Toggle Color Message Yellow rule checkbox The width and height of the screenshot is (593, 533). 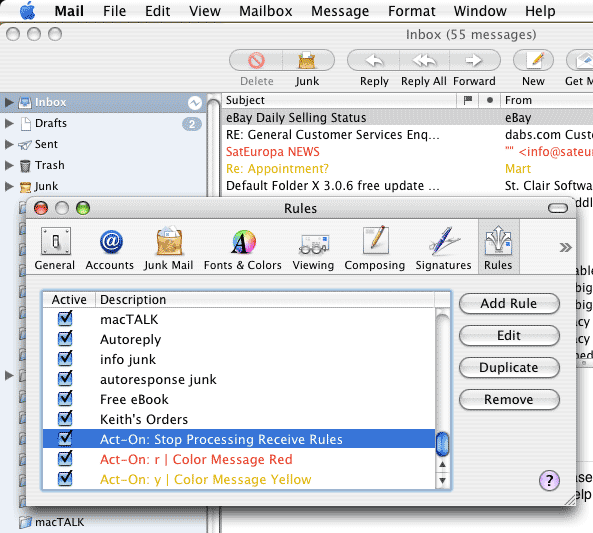[x=65, y=479]
